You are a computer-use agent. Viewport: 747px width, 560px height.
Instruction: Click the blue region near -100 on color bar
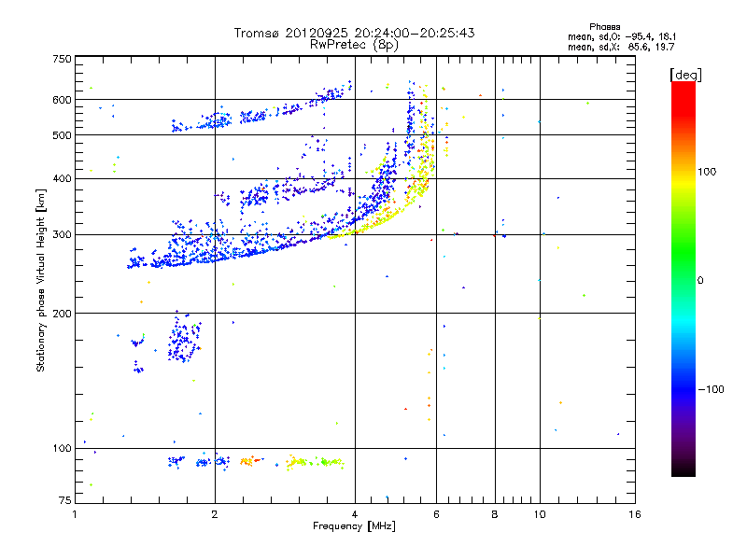point(684,388)
